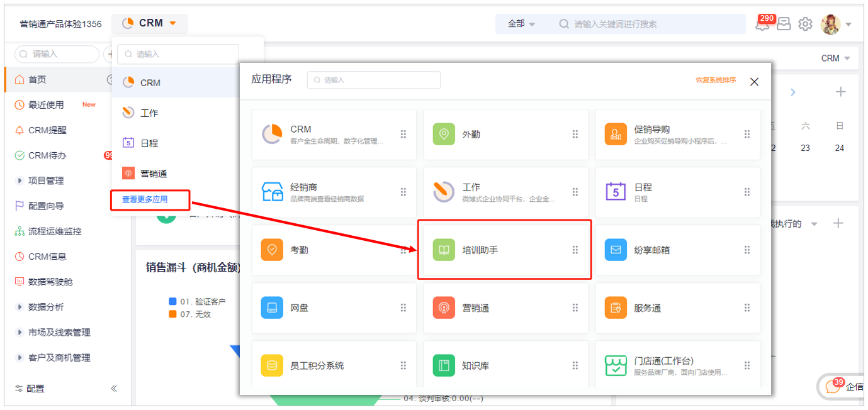The height and width of the screenshot is (410, 868).
Task: Select calendar date 23
Action: pyautogui.click(x=805, y=148)
